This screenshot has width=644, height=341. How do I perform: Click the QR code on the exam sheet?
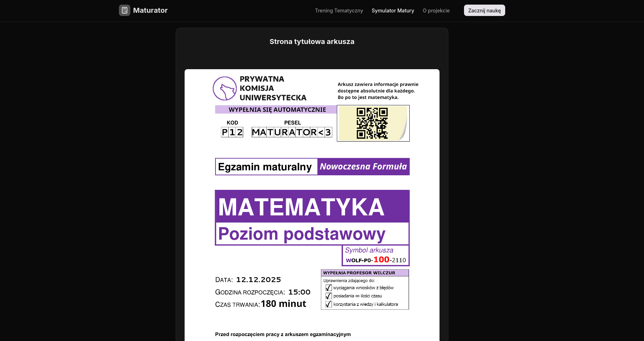coord(371,123)
